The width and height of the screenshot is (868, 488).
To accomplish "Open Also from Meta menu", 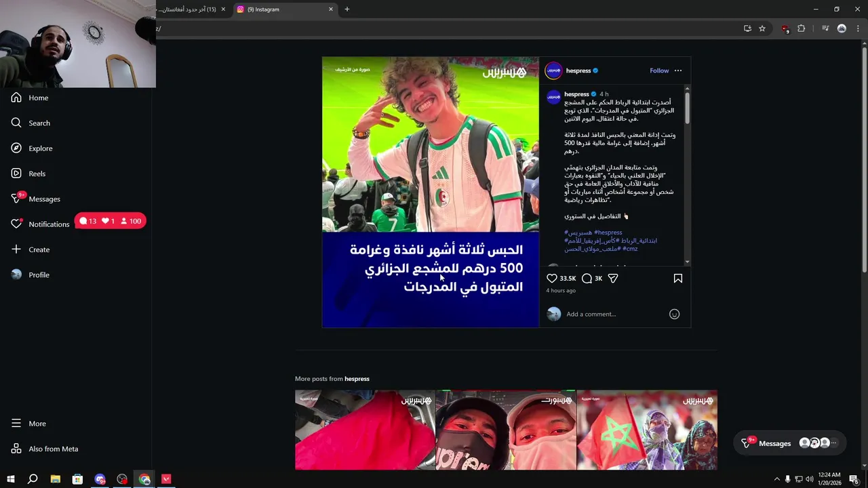I will pyautogui.click(x=45, y=449).
